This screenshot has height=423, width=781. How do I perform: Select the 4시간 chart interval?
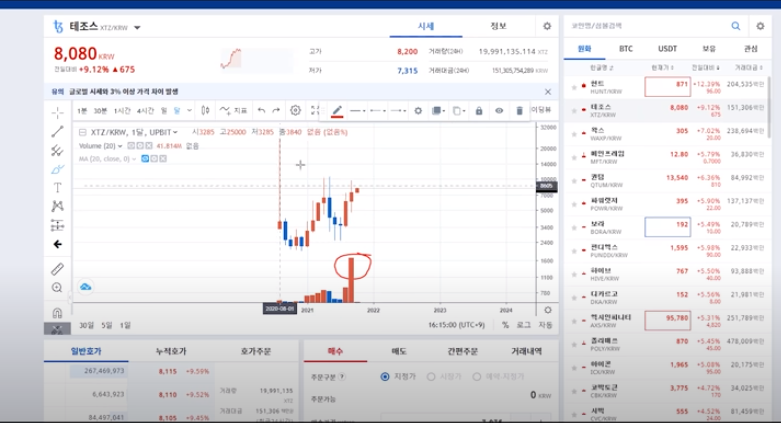[145, 111]
